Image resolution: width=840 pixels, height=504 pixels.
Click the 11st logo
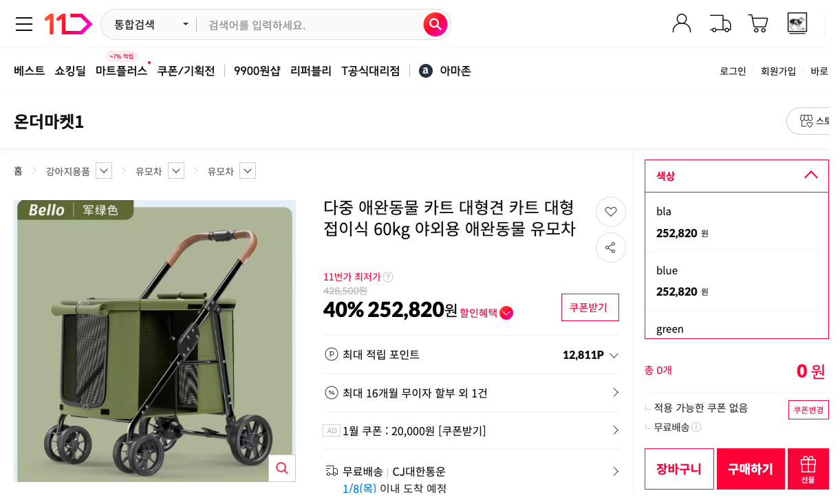[x=69, y=23]
